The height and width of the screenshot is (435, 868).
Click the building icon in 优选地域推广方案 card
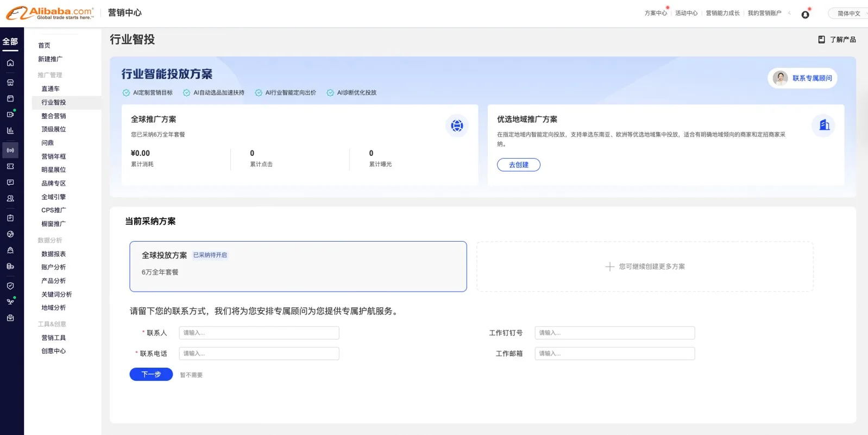[x=823, y=125]
